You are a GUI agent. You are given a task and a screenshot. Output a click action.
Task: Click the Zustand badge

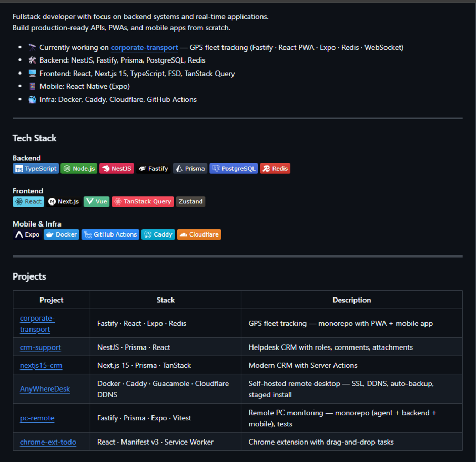(190, 201)
